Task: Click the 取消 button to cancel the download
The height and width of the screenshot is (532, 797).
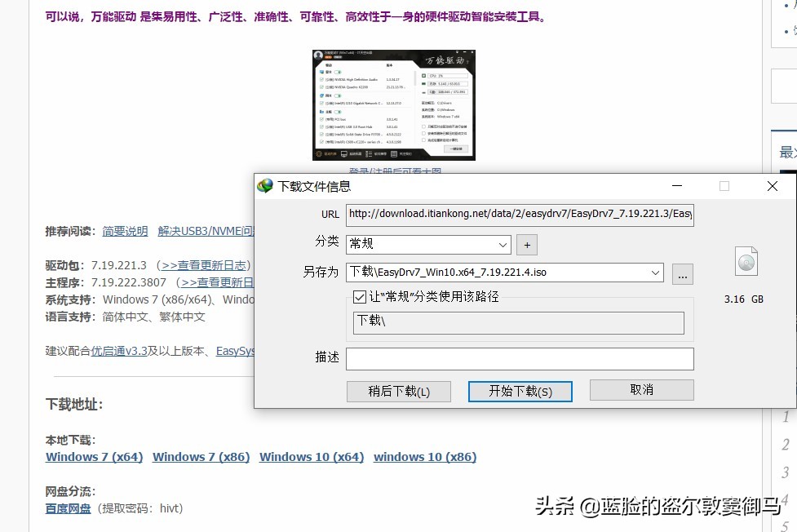Action: point(641,391)
